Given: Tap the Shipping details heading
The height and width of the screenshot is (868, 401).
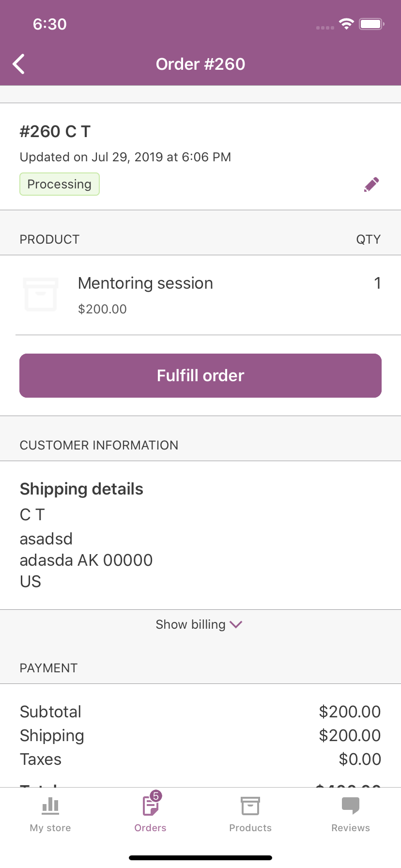Looking at the screenshot, I should click(x=81, y=489).
